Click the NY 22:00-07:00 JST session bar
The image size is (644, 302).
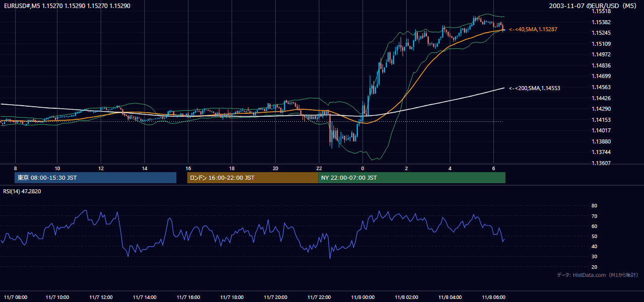tap(412, 178)
